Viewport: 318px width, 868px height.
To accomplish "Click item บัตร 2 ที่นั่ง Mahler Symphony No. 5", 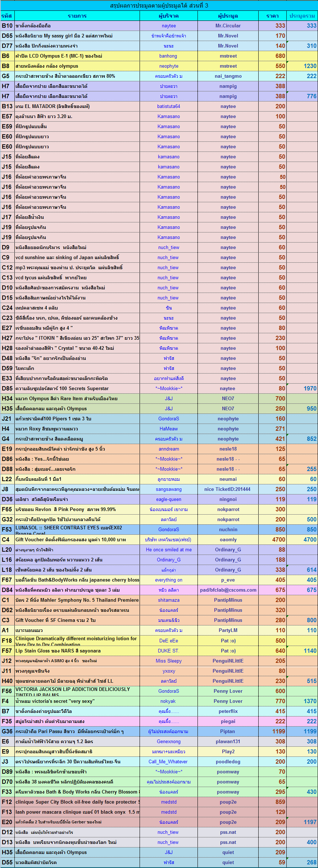I will [x=77, y=600].
